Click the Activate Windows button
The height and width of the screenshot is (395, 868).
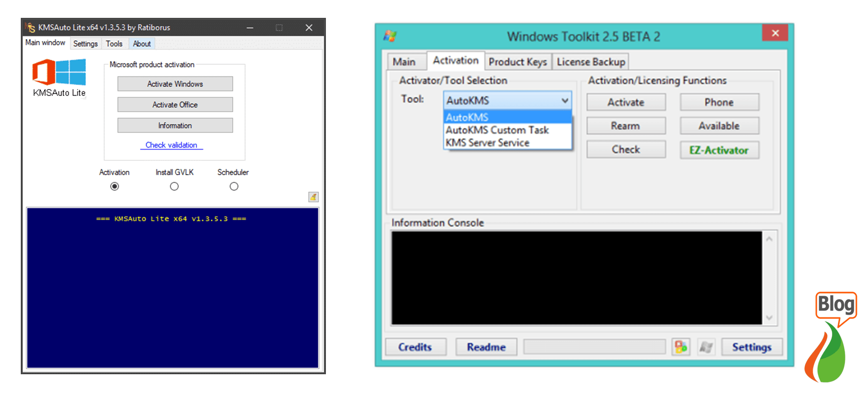coord(175,84)
